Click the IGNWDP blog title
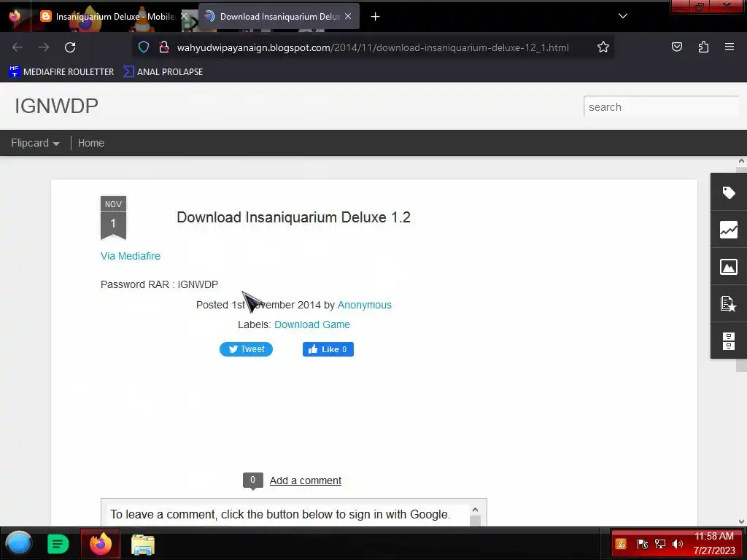The image size is (747, 560). [x=56, y=106]
